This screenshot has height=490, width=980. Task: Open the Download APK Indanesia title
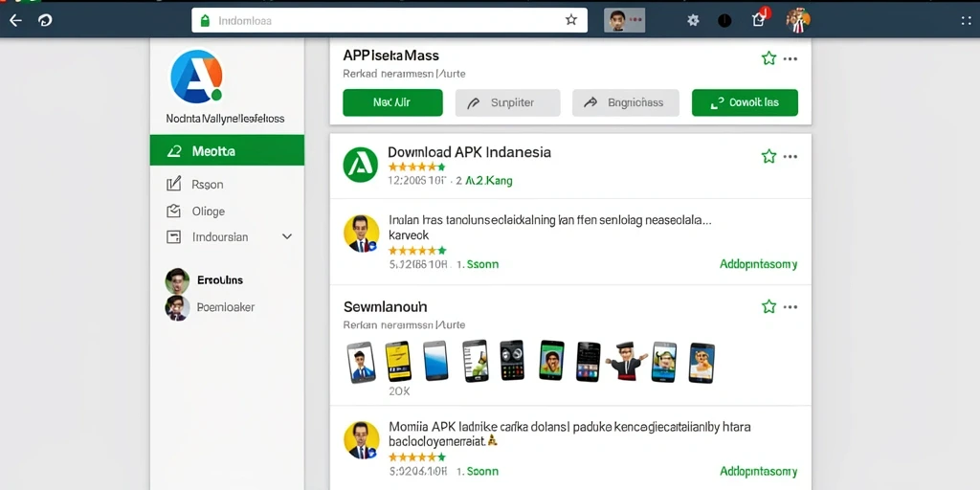[x=469, y=152]
